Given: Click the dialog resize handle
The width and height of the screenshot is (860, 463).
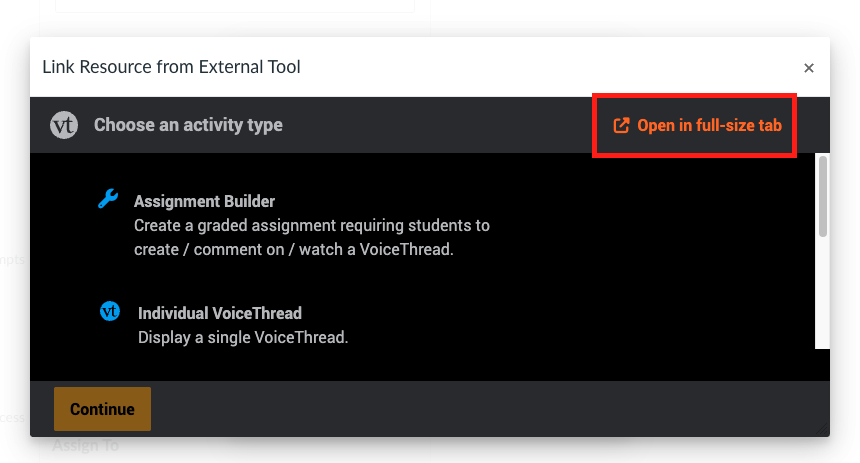Looking at the screenshot, I should pos(823,430).
